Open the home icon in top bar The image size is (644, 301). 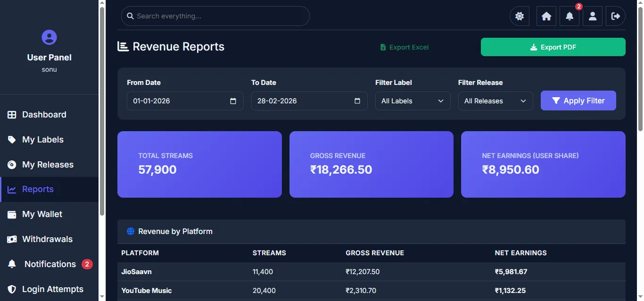point(546,16)
